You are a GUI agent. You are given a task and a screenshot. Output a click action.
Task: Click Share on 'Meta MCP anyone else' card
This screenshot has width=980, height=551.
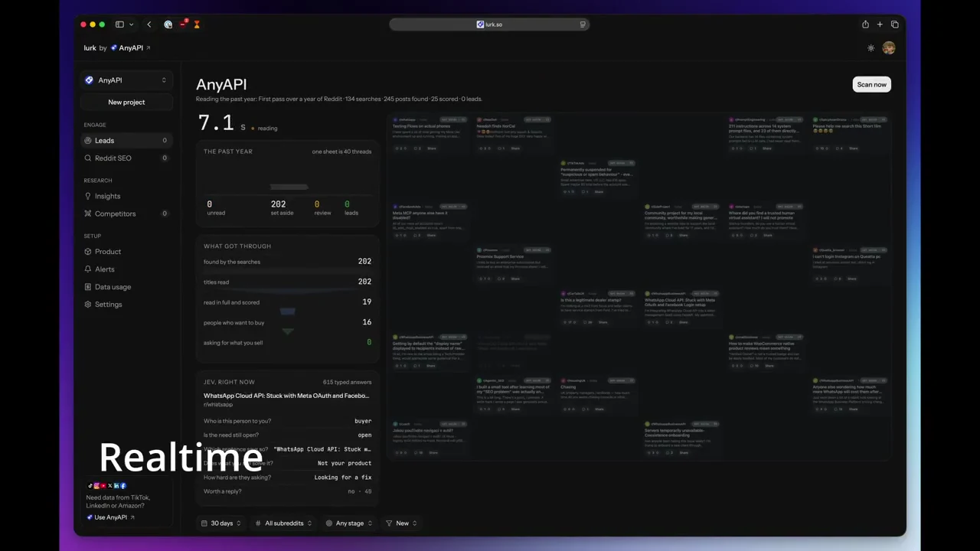[x=431, y=236]
